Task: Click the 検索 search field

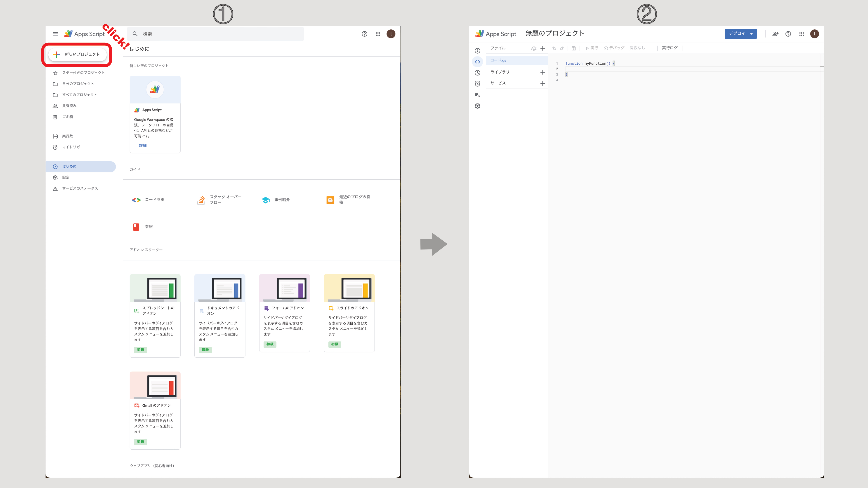Action: pos(216,34)
